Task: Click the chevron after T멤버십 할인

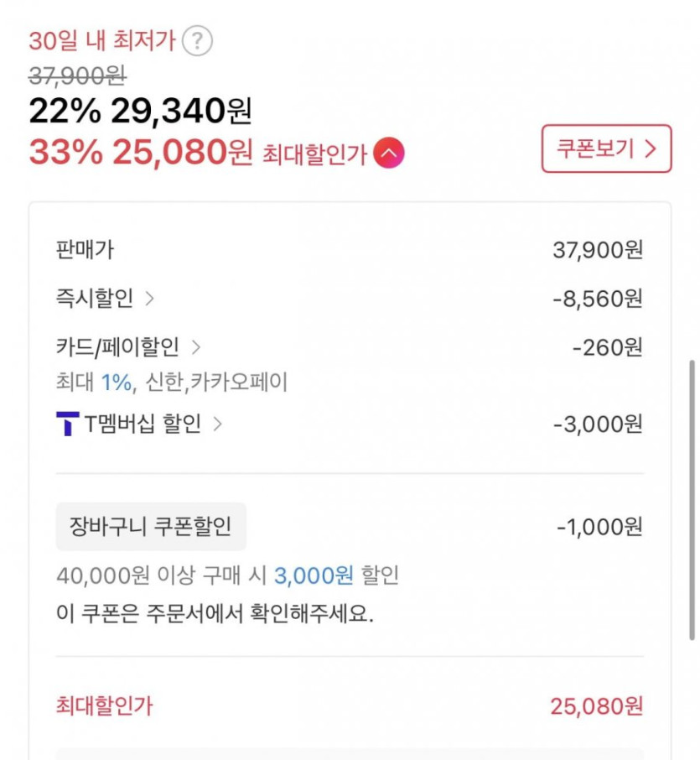Action: point(218,424)
